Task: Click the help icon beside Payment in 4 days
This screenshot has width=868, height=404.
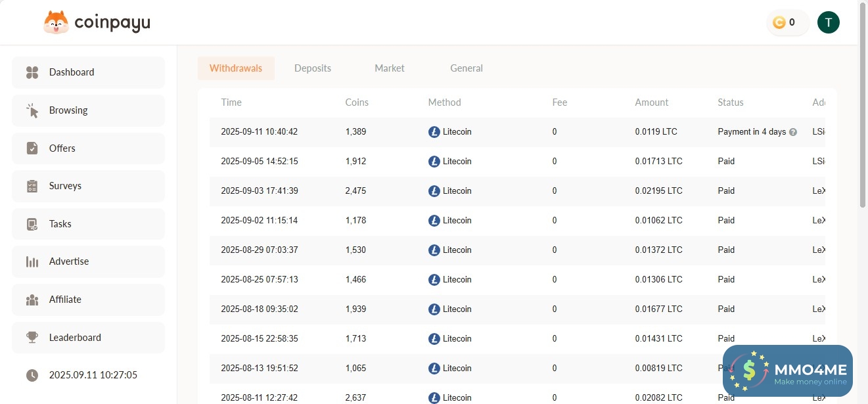Action: 793,132
